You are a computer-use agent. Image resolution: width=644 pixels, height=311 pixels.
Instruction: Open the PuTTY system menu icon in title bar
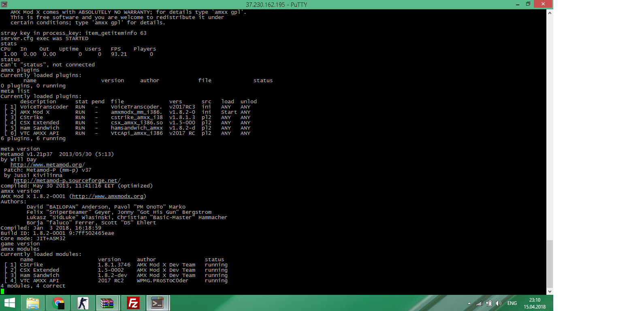pyautogui.click(x=4, y=4)
